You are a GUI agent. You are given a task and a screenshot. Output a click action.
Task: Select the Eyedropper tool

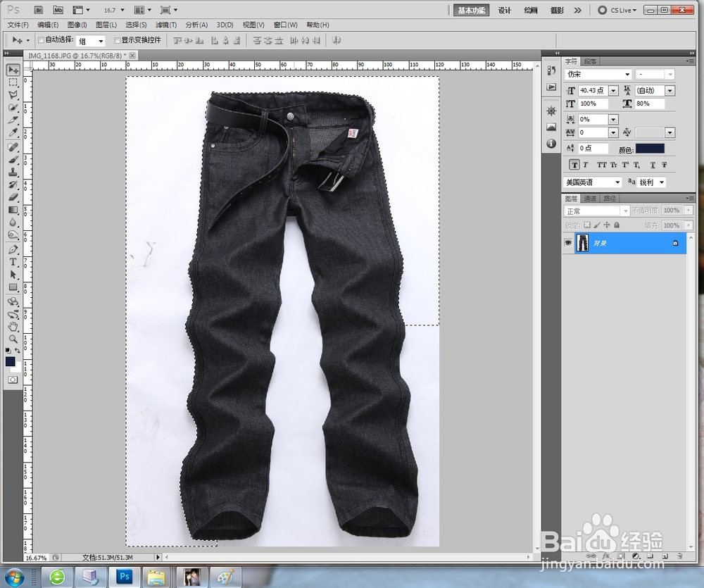pyautogui.click(x=13, y=132)
